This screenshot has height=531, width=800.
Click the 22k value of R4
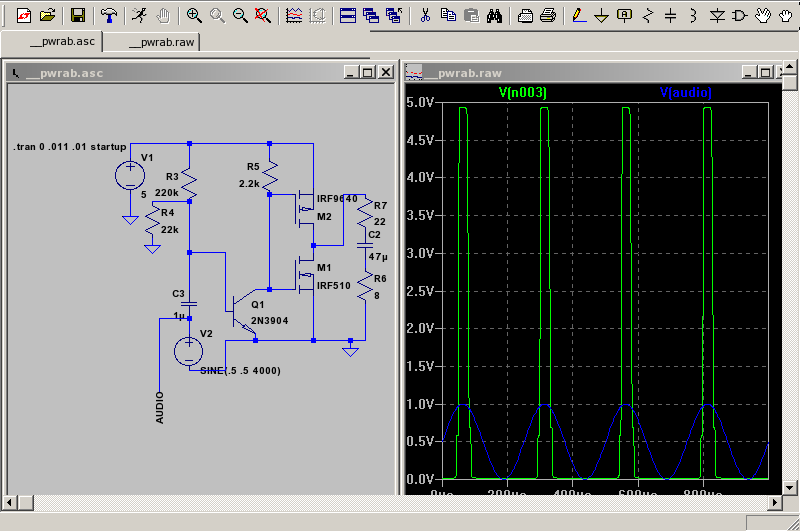coord(170,230)
